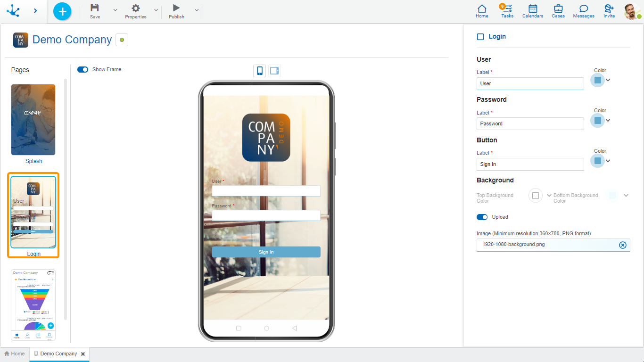Expand the Password color dropdown arrow
Screen dimensions: 644x362
pyautogui.click(x=608, y=120)
